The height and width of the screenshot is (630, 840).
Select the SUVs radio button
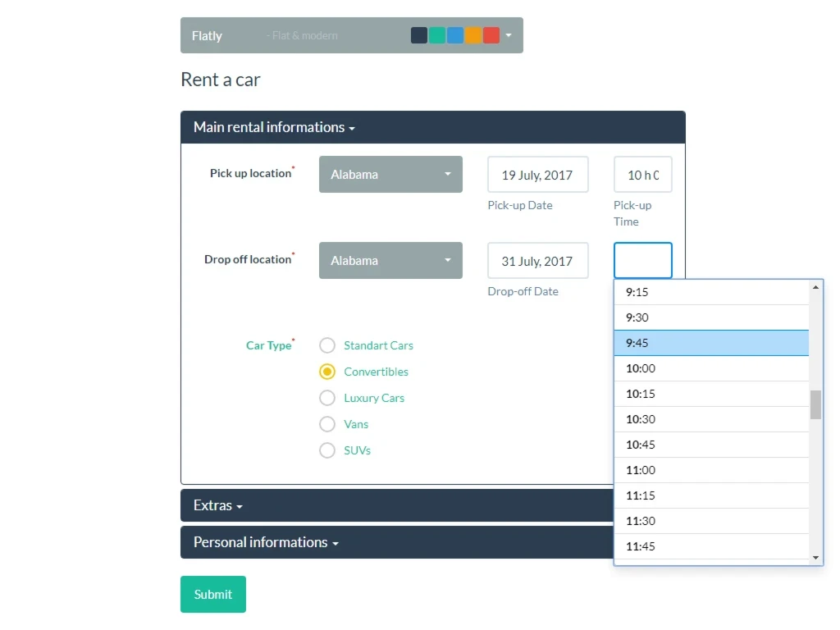click(x=327, y=450)
